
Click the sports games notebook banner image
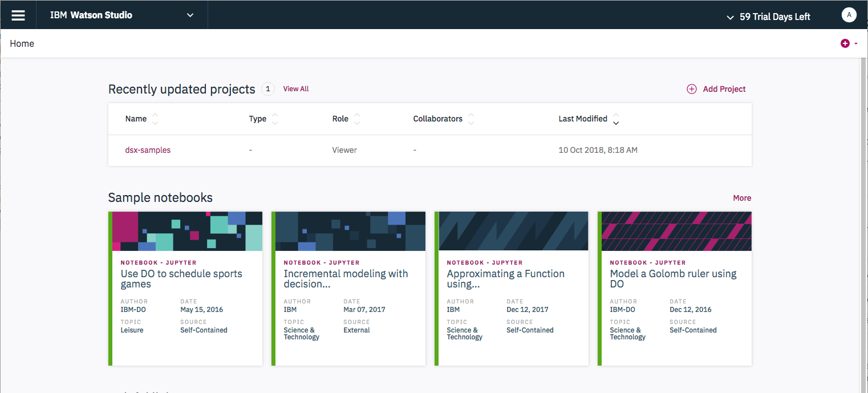[187, 231]
